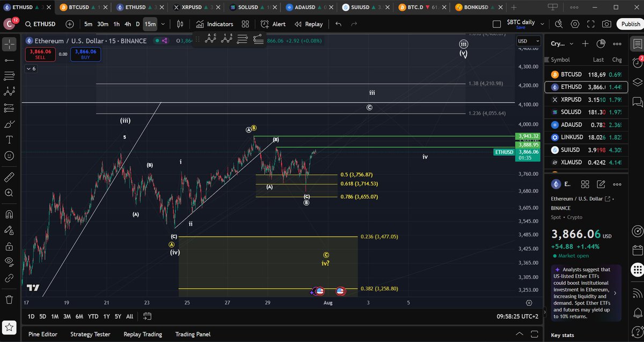This screenshot has width=644, height=342.
Task: Open the Fibonacci and Gann tools
Action: 9,76
